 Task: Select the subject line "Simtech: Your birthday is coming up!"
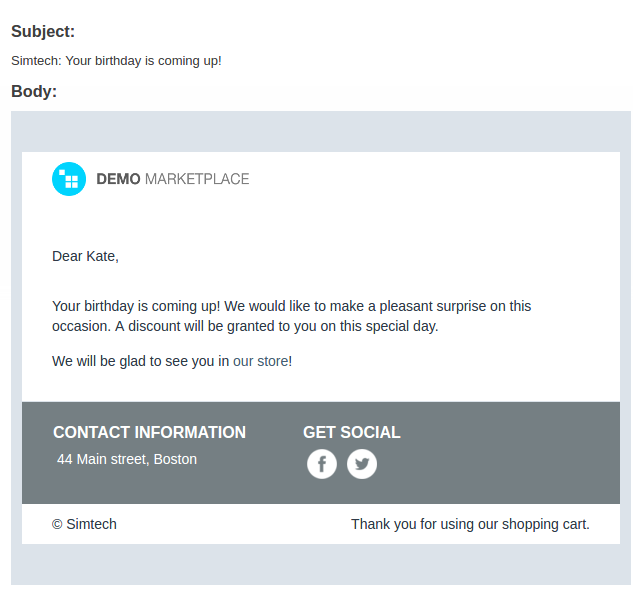click(x=116, y=61)
